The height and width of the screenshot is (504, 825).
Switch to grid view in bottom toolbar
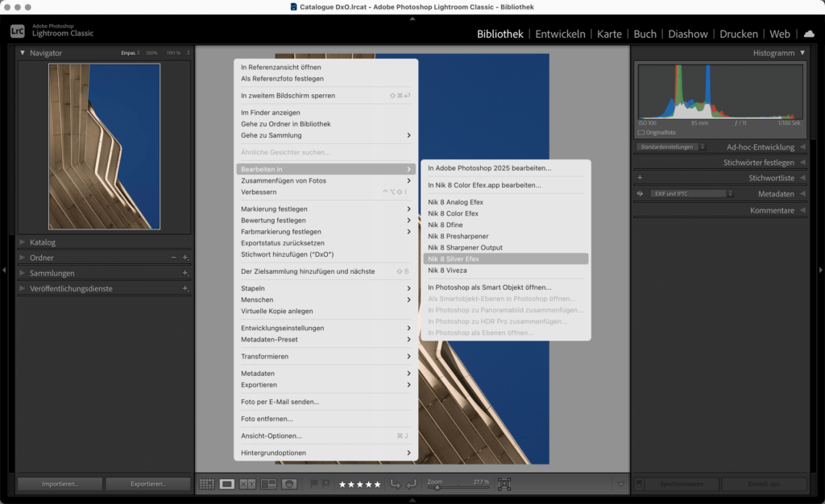(207, 484)
